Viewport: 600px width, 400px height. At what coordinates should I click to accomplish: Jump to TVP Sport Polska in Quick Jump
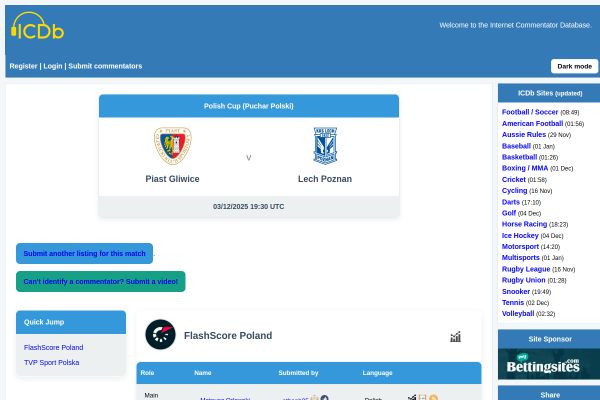52,362
